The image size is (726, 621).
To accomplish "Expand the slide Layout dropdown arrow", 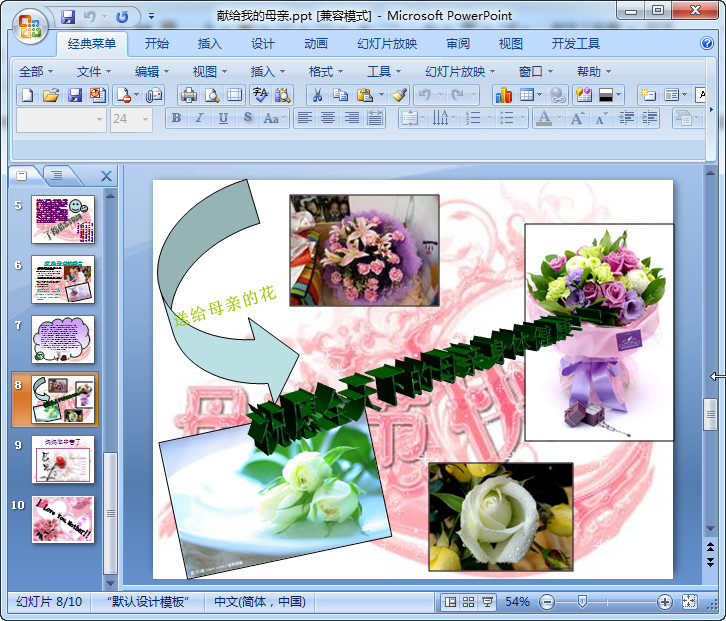I will pos(684,95).
